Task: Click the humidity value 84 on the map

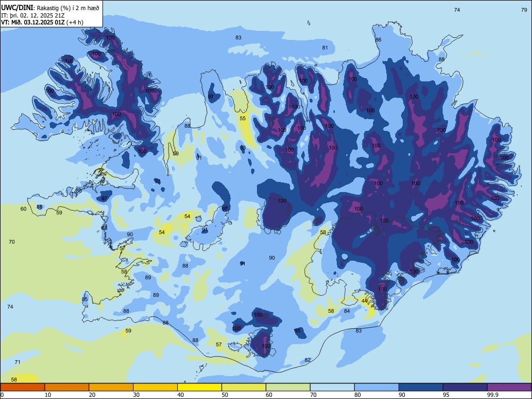Action: [x=347, y=311]
